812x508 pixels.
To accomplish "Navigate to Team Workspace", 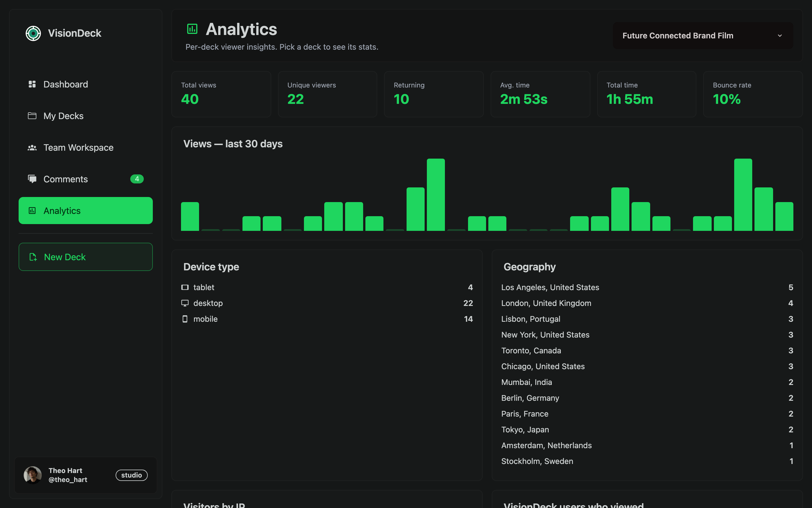I will (x=85, y=148).
